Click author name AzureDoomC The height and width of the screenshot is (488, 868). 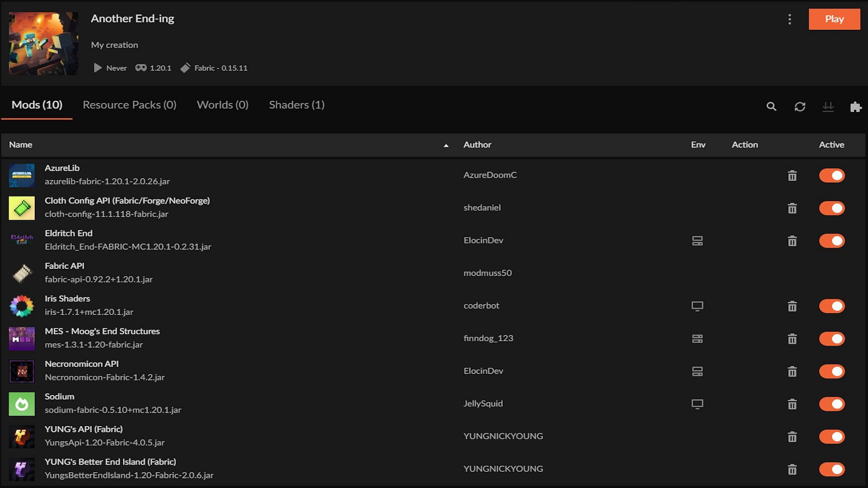490,175
